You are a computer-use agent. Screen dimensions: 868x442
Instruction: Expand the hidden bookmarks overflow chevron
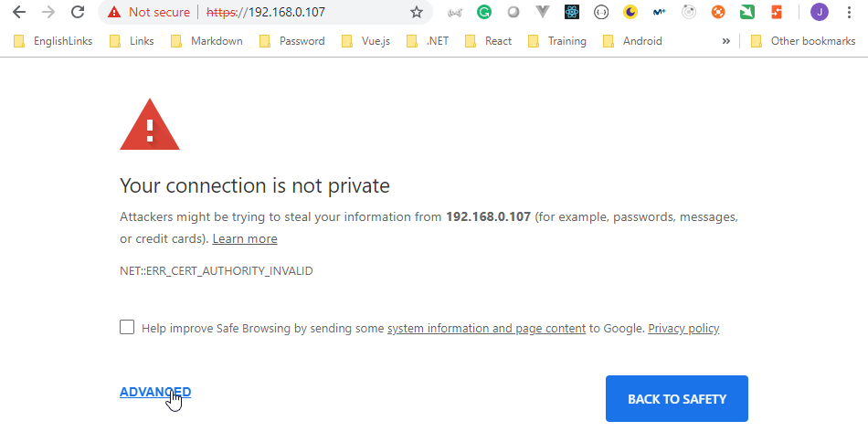725,41
